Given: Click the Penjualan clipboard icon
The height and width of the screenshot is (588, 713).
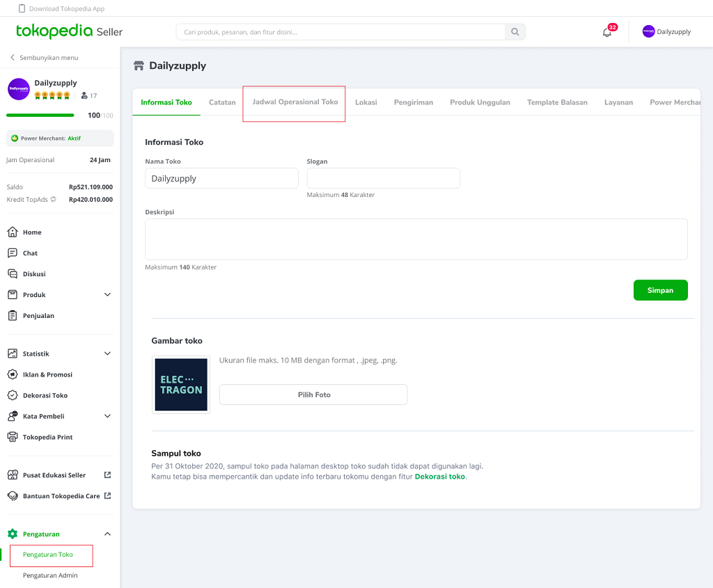Looking at the screenshot, I should pos(13,315).
